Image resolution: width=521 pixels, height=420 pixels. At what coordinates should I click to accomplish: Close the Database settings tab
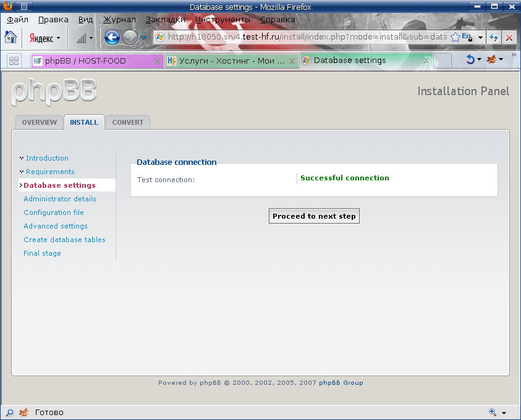coord(426,61)
